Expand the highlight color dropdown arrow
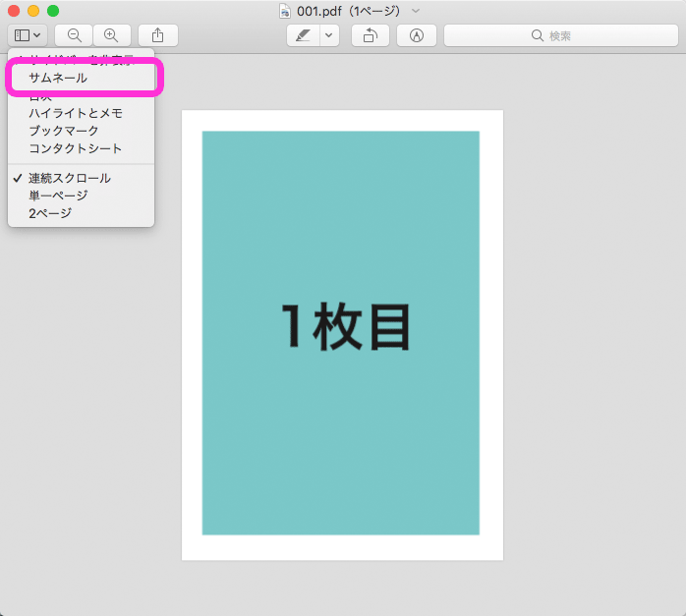Screen dimensions: 686x616 pyautogui.click(x=329, y=35)
